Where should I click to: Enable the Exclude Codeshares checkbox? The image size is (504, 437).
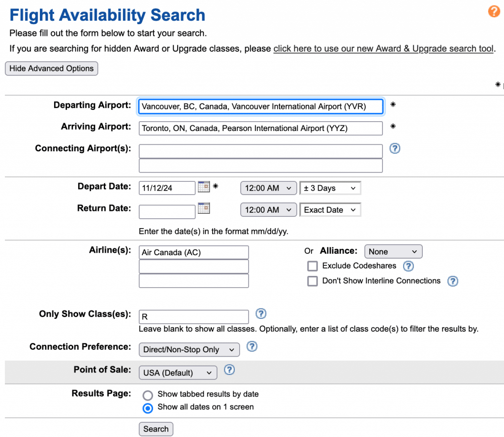click(313, 266)
